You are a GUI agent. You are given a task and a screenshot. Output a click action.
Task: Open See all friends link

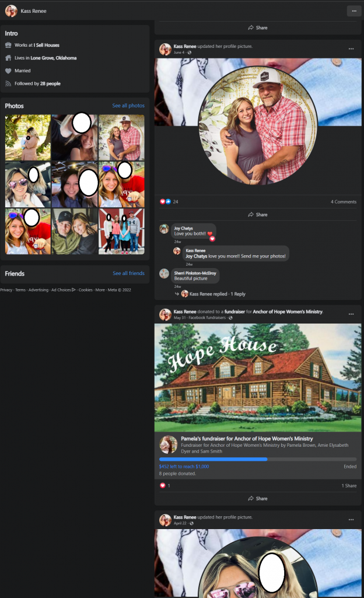tap(129, 273)
